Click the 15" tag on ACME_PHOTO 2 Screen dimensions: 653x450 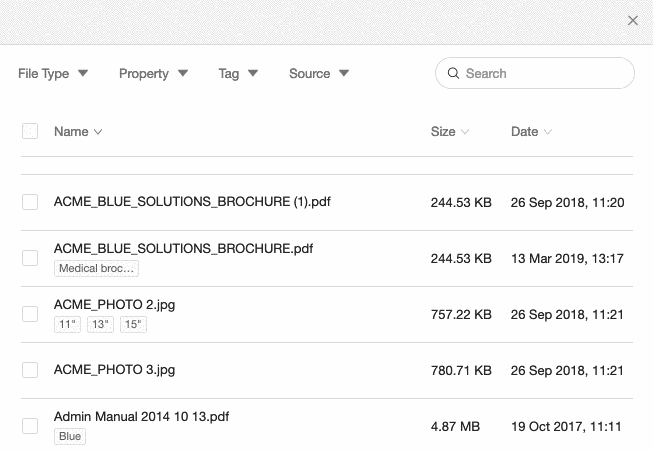133,324
